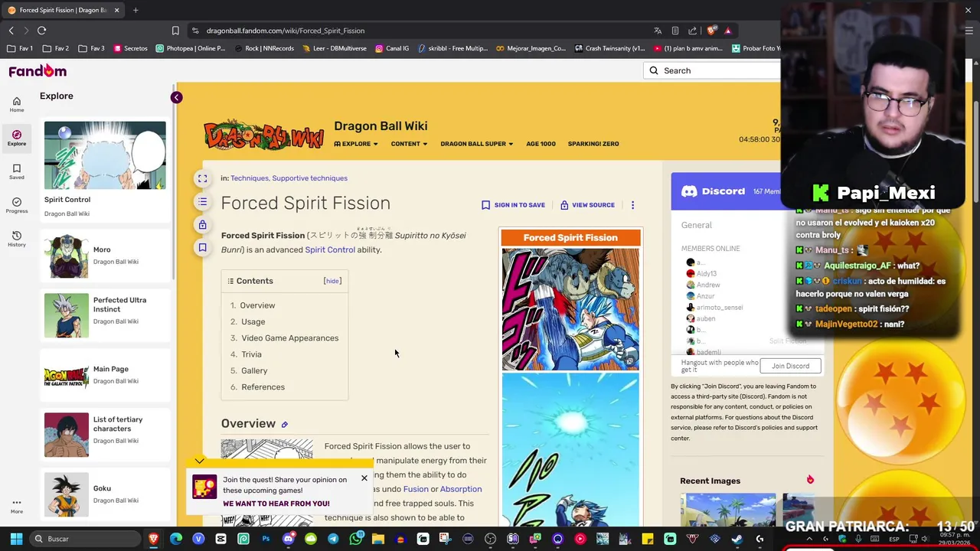Image resolution: width=980 pixels, height=551 pixels.
Task: Open the Content dropdown menu
Action: pos(409,144)
